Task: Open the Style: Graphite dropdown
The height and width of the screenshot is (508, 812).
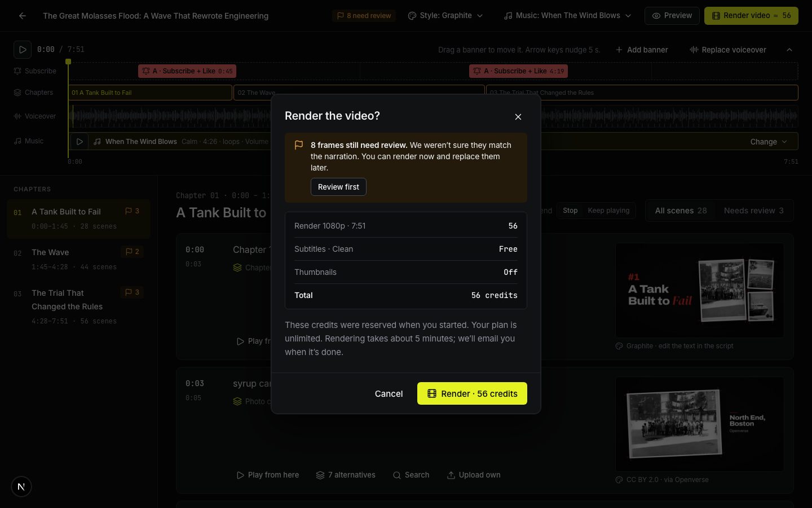Action: [445, 16]
